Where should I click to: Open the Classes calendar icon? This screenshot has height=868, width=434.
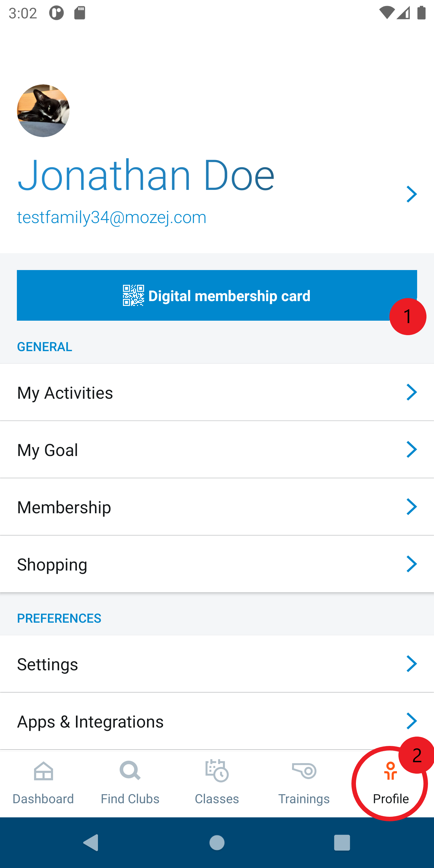217,771
